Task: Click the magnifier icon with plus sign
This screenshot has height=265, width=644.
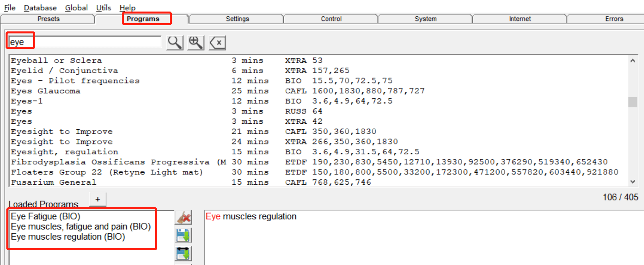Action: point(196,43)
